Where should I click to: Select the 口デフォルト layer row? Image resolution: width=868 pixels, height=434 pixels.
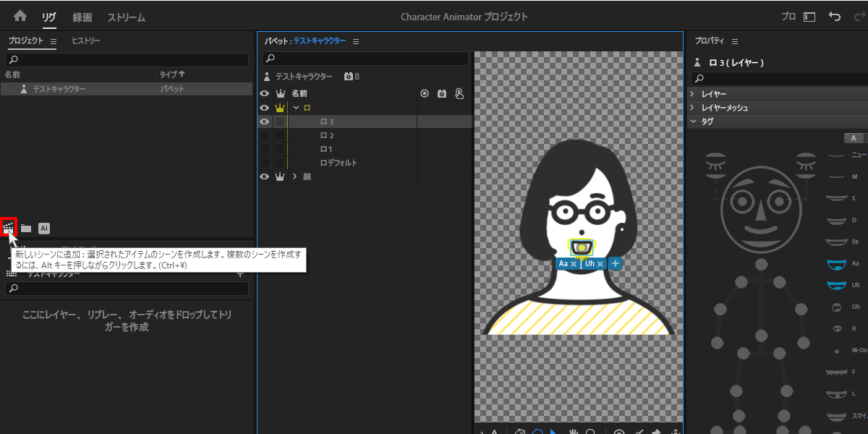tap(365, 163)
